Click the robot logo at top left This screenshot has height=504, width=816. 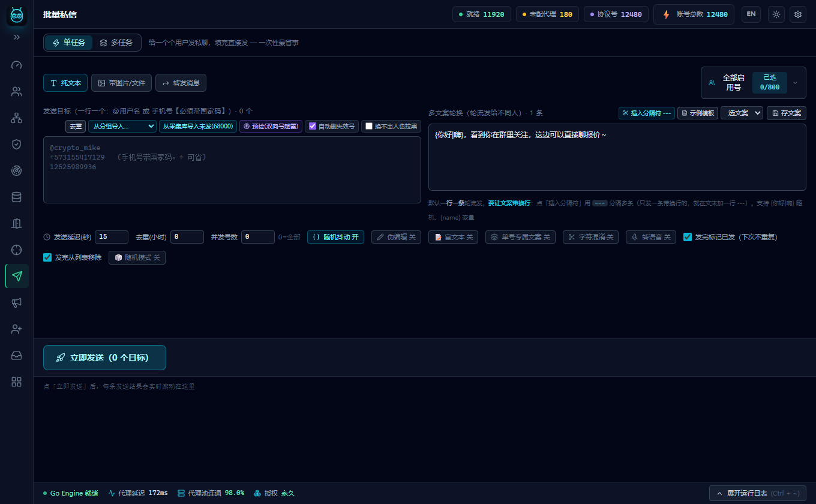(x=17, y=16)
